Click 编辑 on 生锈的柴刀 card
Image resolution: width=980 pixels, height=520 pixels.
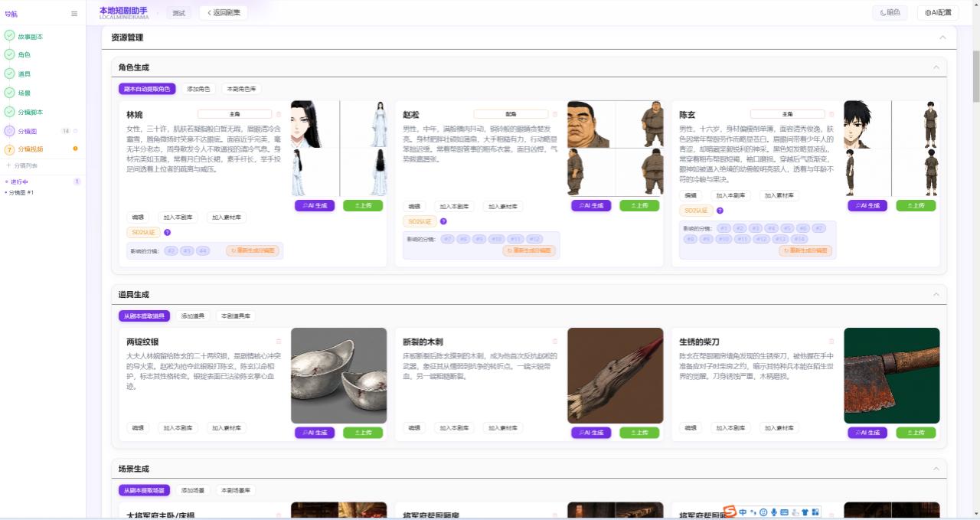(691, 428)
